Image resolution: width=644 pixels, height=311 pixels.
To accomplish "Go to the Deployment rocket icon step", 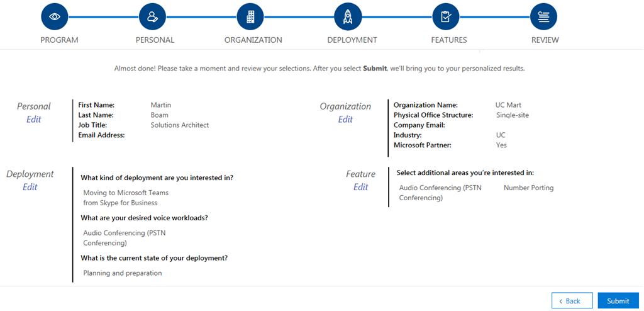I will (348, 17).
